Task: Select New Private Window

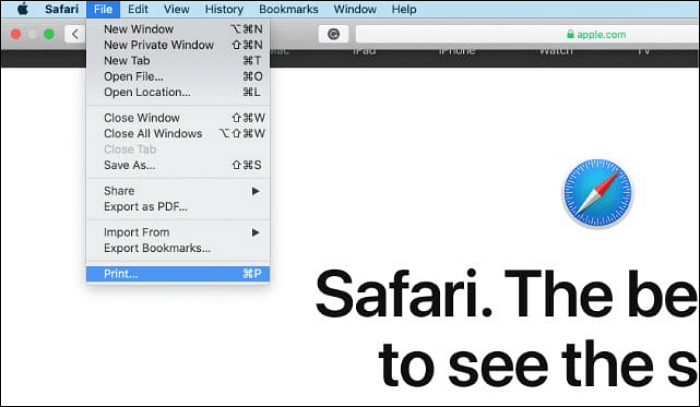Action: 159,45
